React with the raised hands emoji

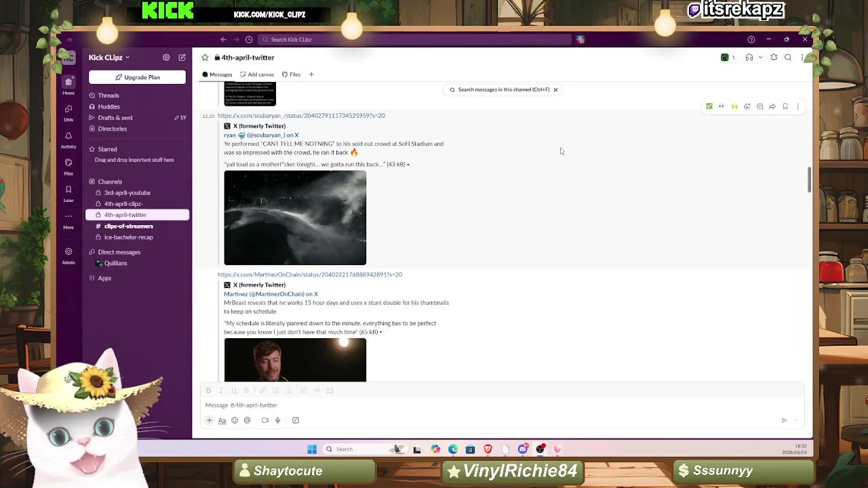tap(734, 106)
